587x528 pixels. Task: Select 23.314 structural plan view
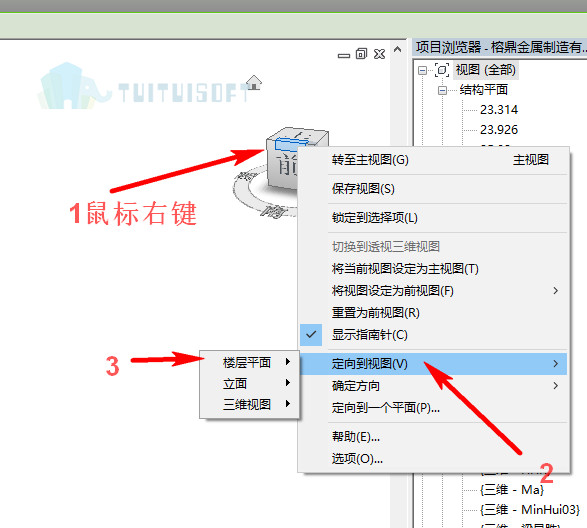click(499, 110)
